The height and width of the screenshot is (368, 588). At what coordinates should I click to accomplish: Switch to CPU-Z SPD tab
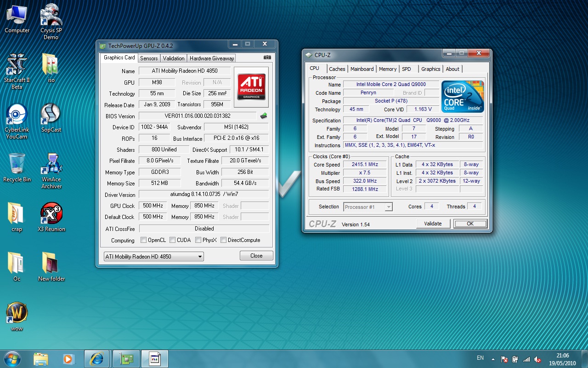coord(407,69)
